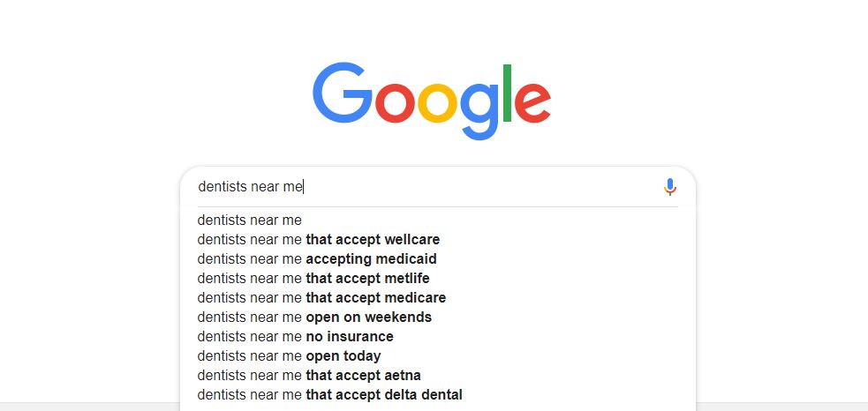
Task: Click the red first 'o' in Google logo
Action: tap(396, 103)
